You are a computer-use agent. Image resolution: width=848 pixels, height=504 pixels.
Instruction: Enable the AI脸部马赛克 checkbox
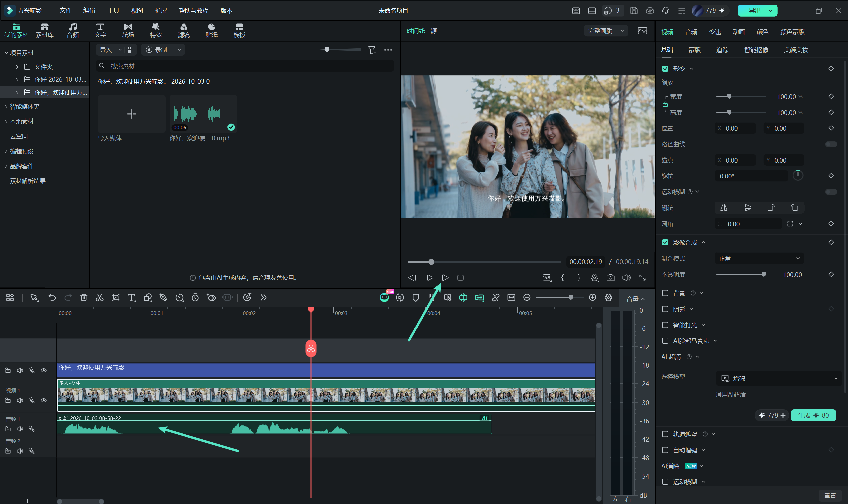point(665,341)
